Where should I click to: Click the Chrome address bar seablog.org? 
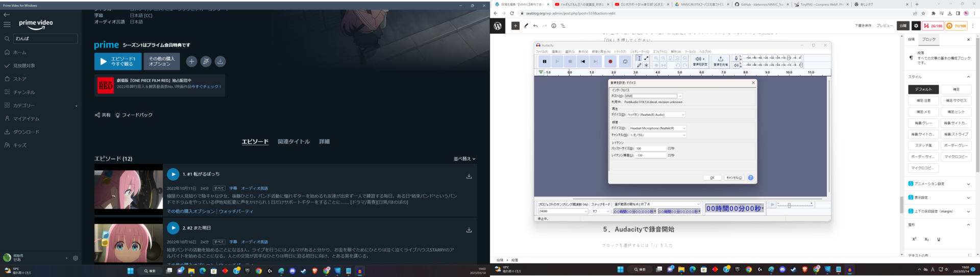(715, 13)
